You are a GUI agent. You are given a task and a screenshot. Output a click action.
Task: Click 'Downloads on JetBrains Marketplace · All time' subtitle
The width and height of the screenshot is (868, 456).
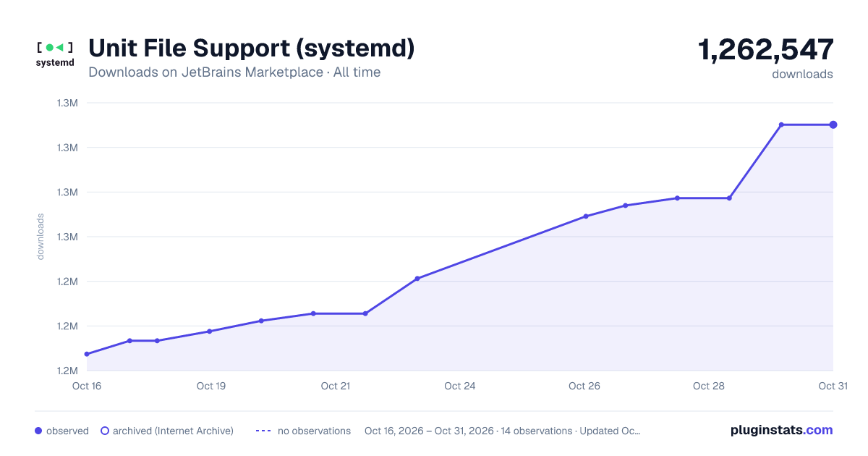coord(234,72)
